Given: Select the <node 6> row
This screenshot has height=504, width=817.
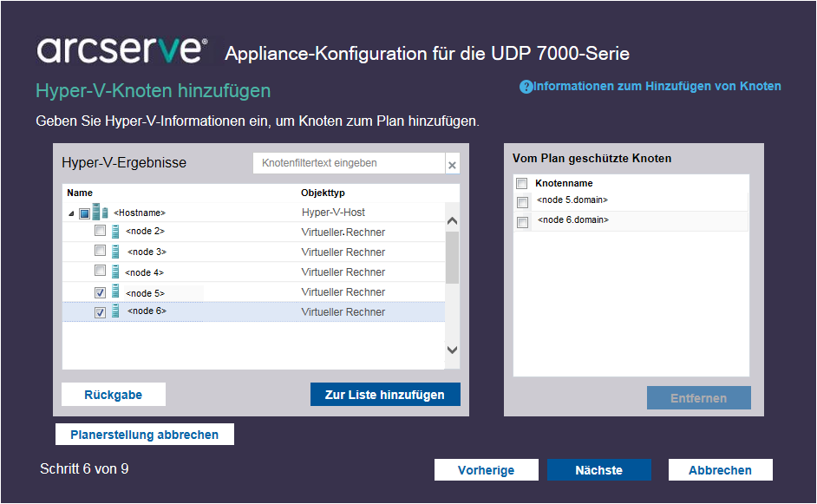Looking at the screenshot, I should (254, 312).
